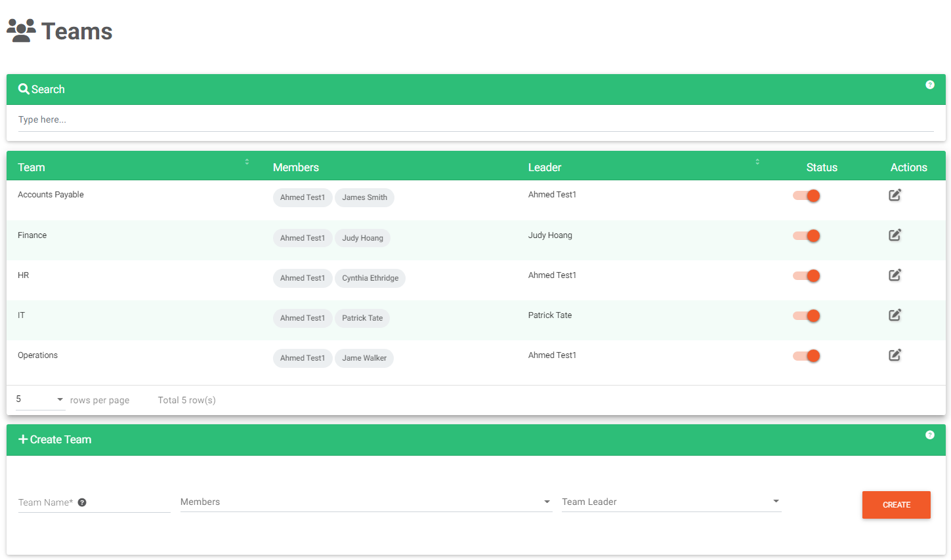The image size is (951, 560).
Task: Open the Team Leader dropdown
Action: tap(775, 502)
